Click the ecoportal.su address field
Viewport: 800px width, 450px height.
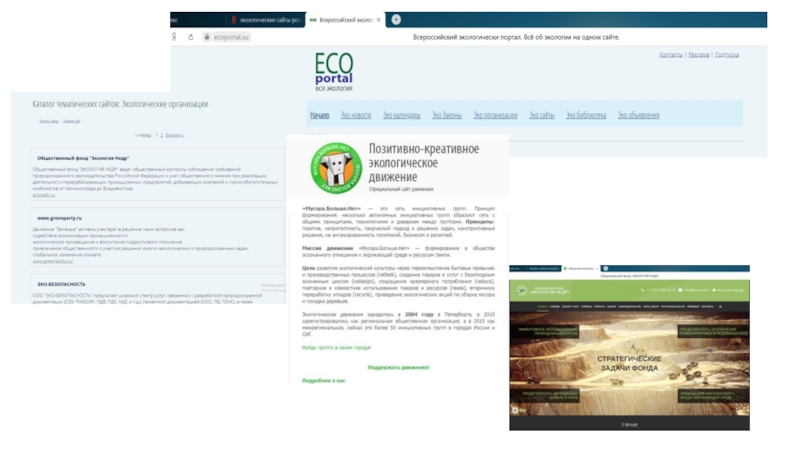231,37
